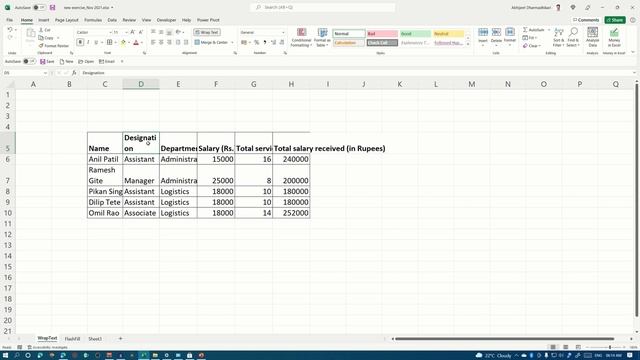
Task: Select cell containing 252000
Action: 291,213
